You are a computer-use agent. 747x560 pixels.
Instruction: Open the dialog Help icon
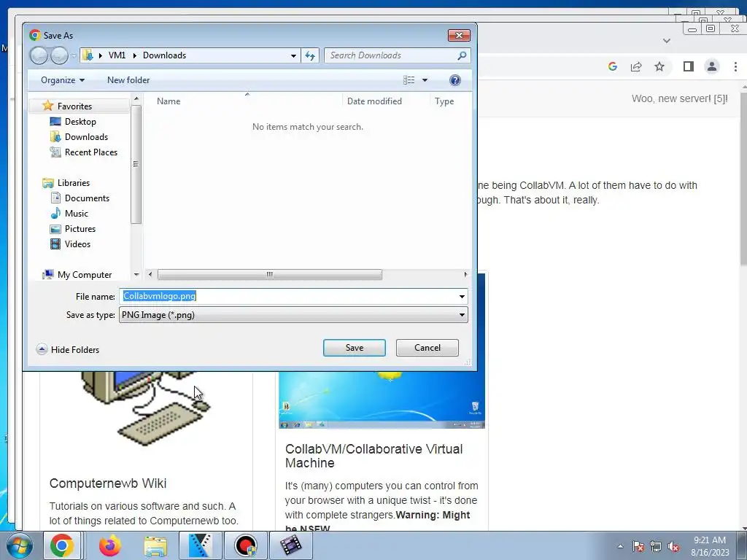coord(455,80)
